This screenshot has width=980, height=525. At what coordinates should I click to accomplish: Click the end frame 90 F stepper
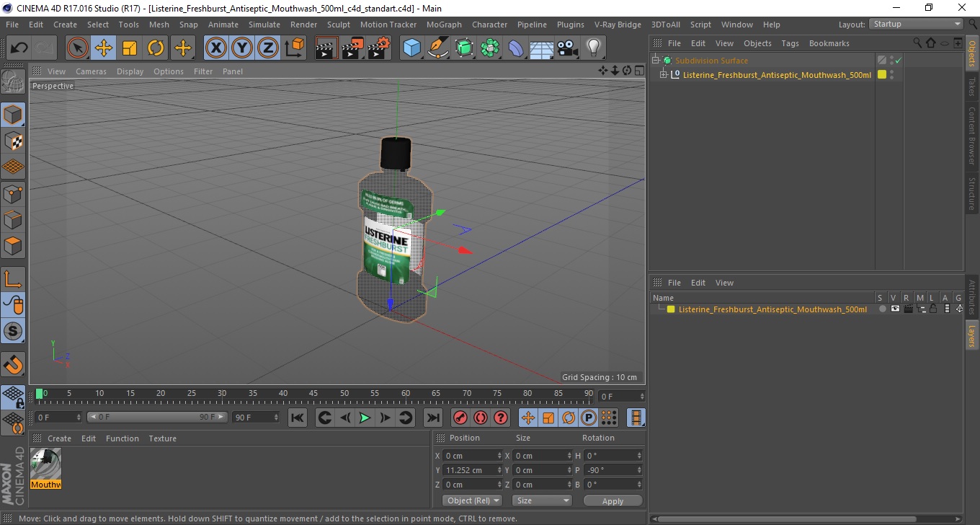tap(276, 418)
